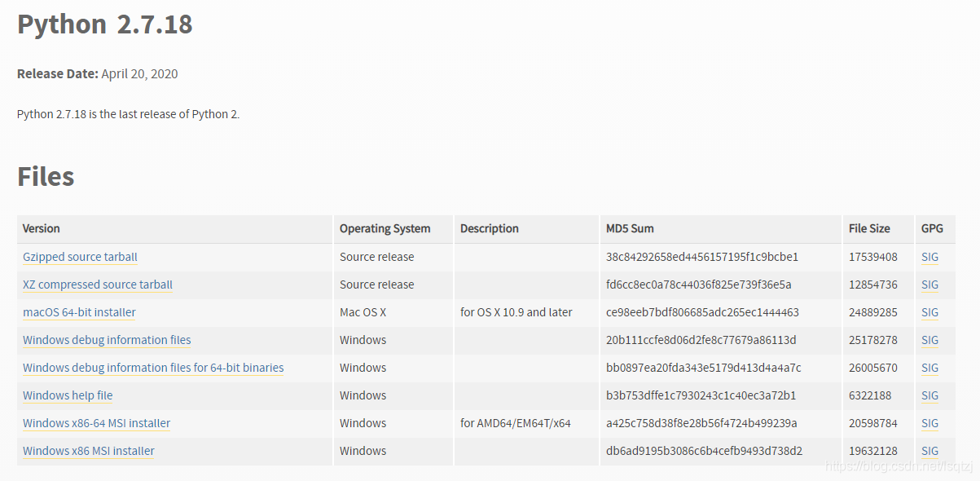Click MD5 sum 38c84292658ed4456157195f1c9bcbe1

pyautogui.click(x=702, y=257)
